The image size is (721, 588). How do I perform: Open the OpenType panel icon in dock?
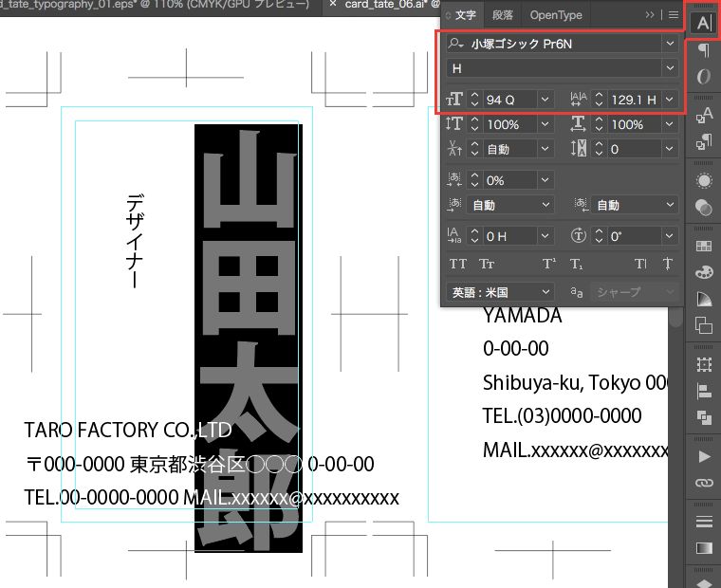tap(703, 77)
